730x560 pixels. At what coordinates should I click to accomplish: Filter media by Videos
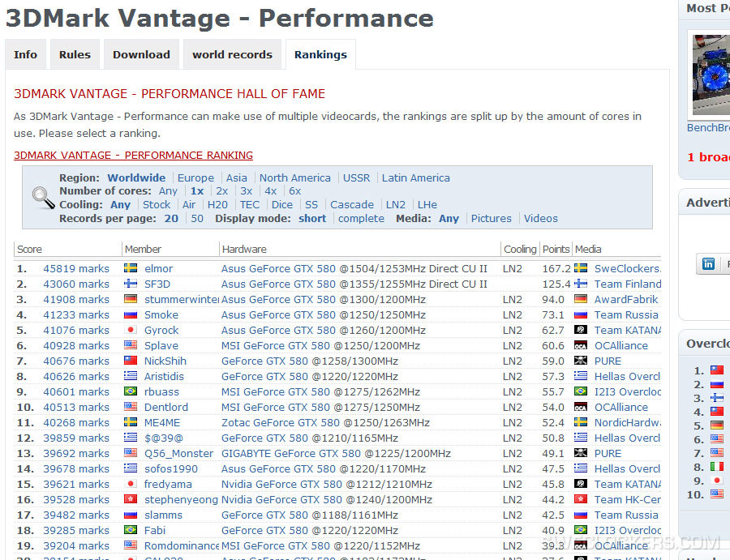[x=540, y=218]
